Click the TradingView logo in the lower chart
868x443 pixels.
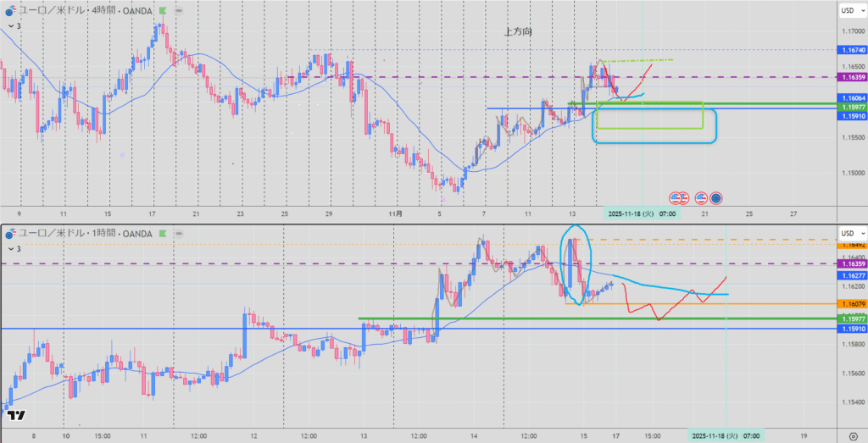[15, 415]
